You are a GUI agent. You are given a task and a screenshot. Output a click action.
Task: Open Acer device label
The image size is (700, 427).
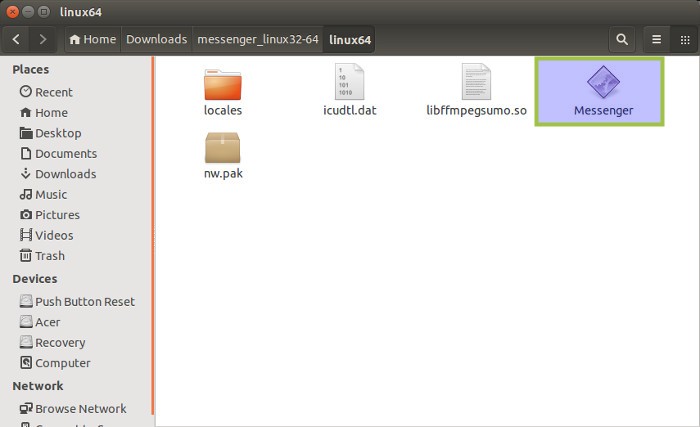[x=47, y=322]
